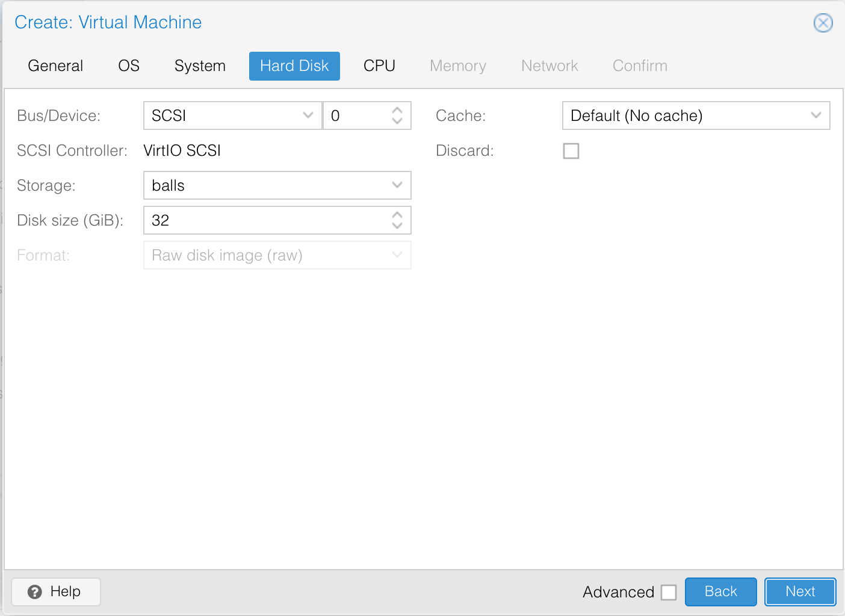Switch to the OS tab
This screenshot has height=616, width=845.
click(x=128, y=66)
